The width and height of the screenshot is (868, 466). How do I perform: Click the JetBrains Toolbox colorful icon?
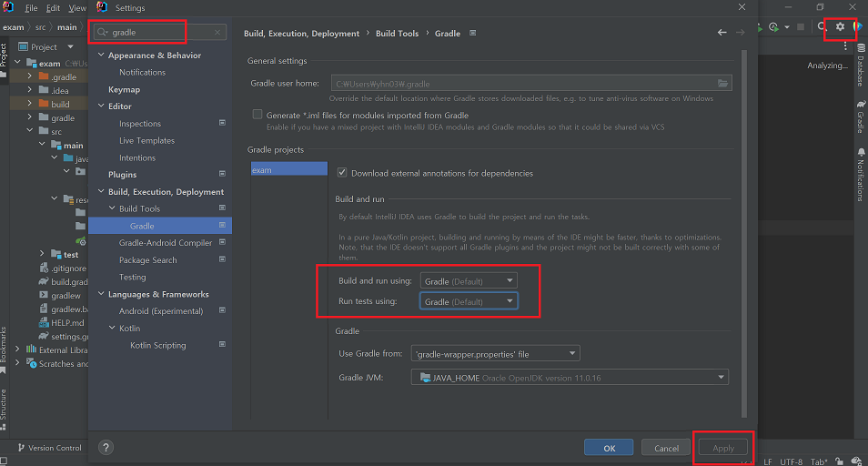(857, 26)
